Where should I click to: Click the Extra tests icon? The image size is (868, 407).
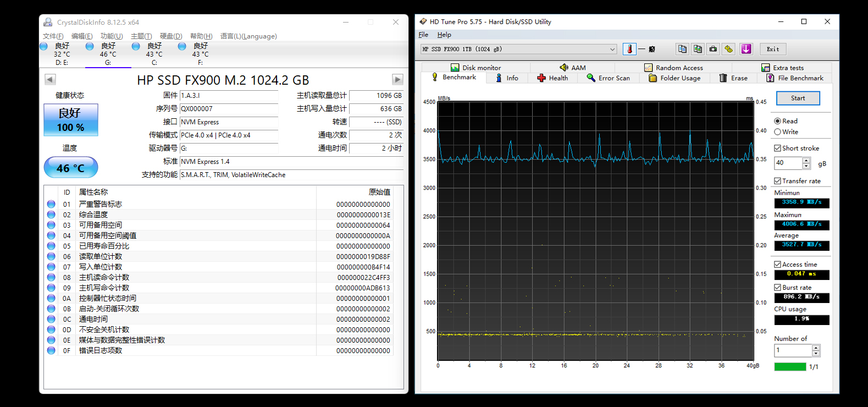click(765, 68)
